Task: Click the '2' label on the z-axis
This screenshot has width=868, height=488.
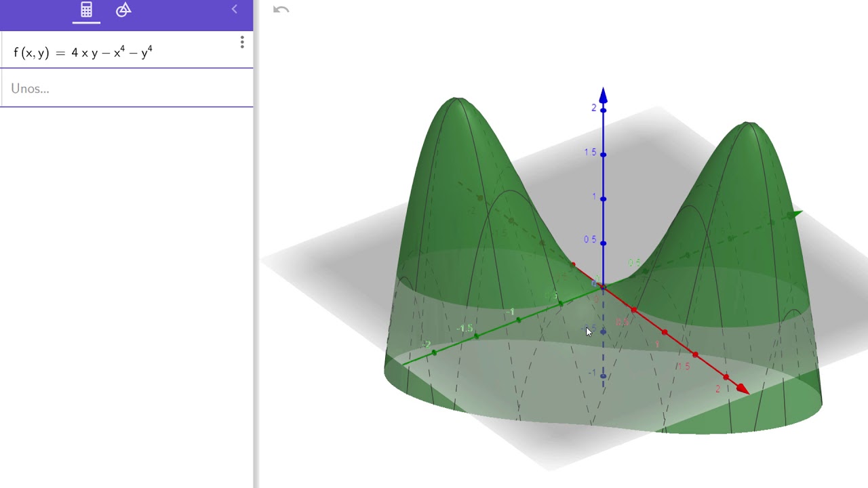Action: pos(593,108)
